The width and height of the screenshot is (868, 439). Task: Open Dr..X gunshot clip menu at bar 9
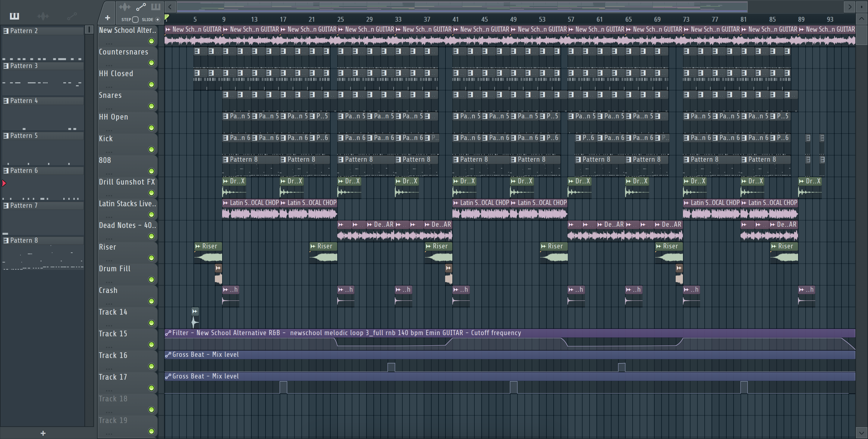pos(225,181)
